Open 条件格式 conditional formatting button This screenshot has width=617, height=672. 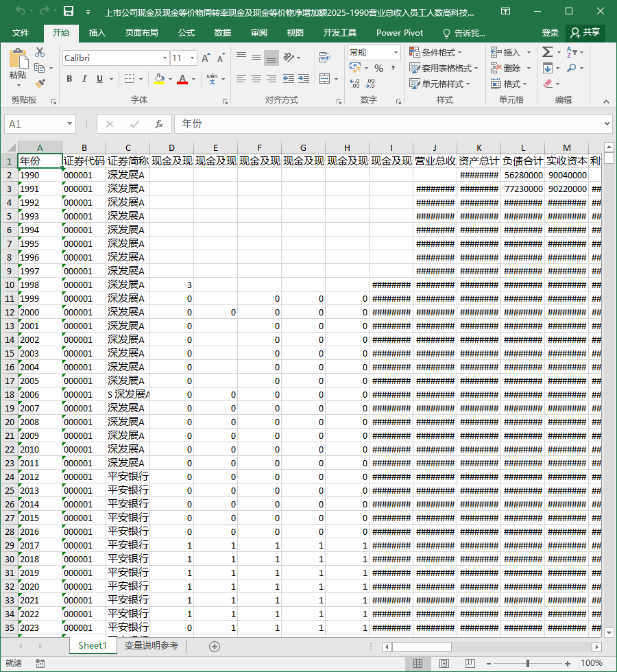pos(436,52)
